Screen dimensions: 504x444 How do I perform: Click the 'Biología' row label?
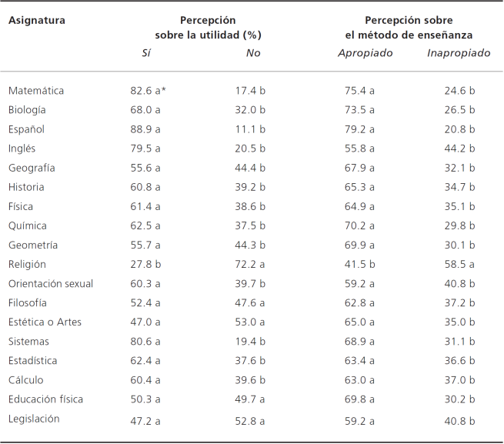27,110
